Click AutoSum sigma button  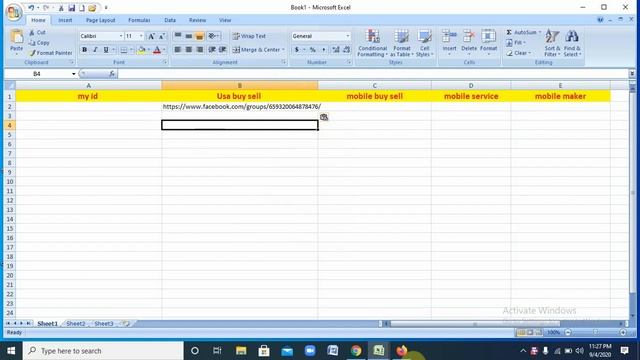(x=522, y=32)
